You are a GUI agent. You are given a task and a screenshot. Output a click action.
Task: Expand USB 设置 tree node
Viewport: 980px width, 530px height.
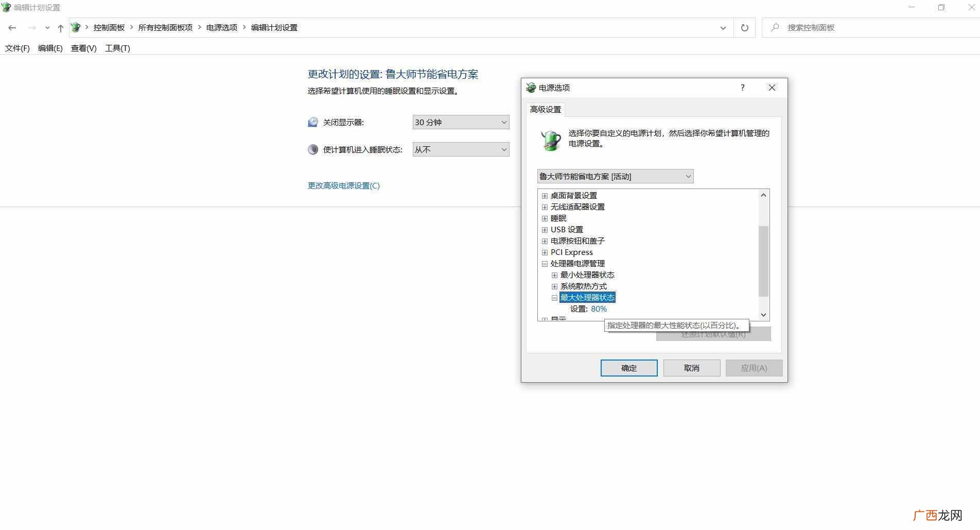click(x=545, y=230)
